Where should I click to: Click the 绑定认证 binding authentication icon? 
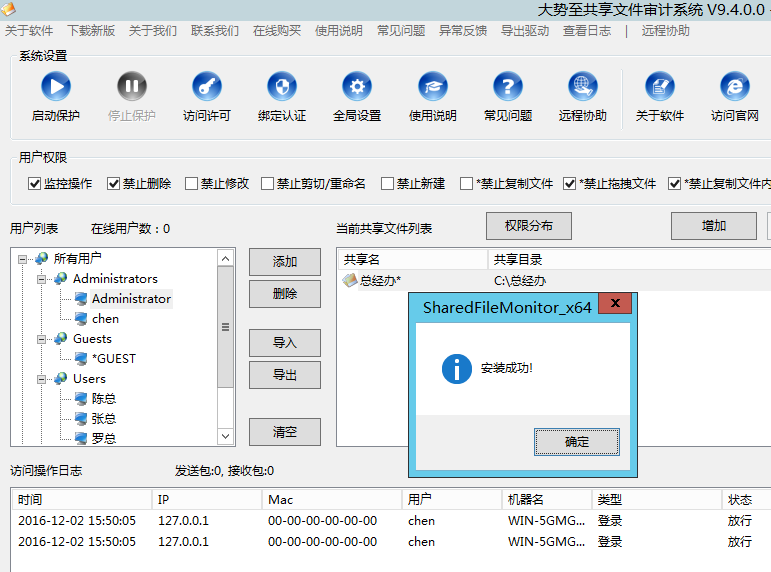pos(282,88)
